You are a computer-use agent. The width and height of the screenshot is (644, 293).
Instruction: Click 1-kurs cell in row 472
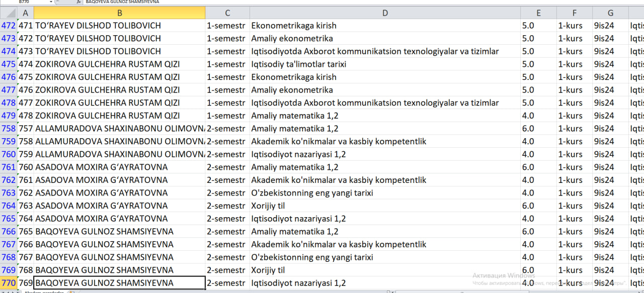tap(574, 26)
